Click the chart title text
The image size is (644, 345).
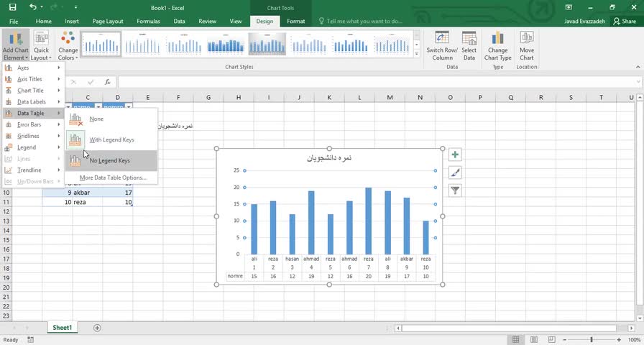(x=329, y=158)
